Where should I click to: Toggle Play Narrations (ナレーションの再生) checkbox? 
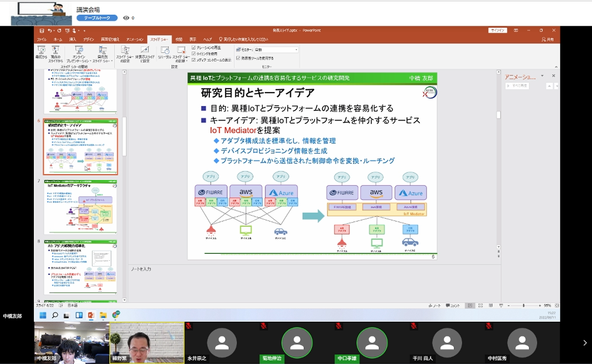click(194, 48)
